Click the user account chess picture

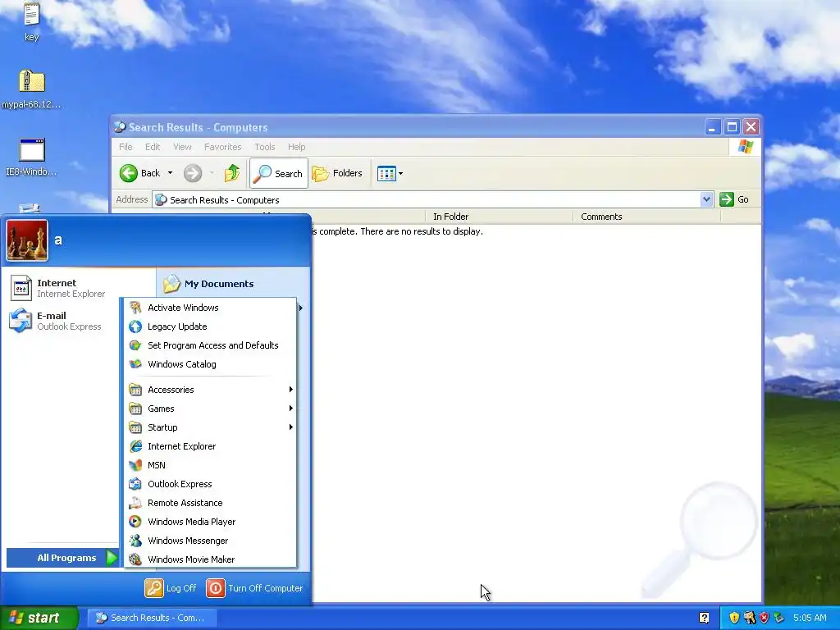(27, 240)
